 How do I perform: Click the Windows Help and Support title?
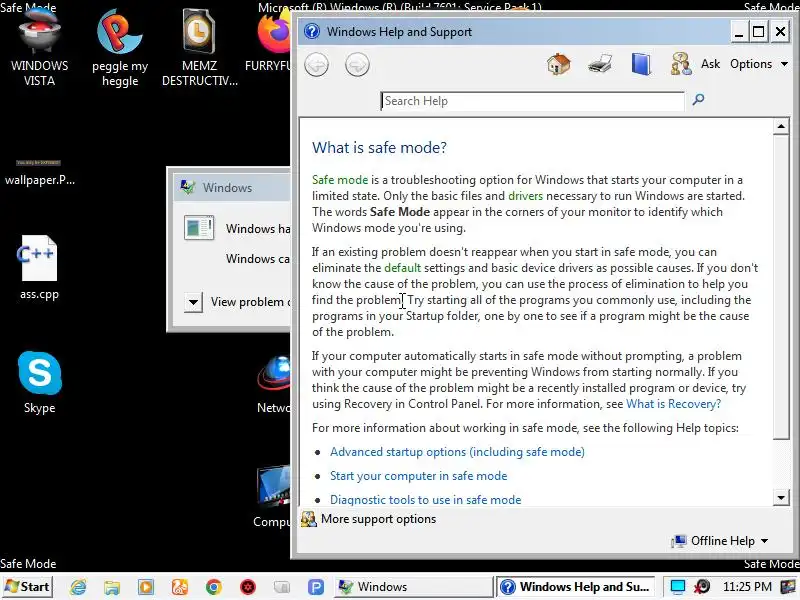tap(399, 32)
